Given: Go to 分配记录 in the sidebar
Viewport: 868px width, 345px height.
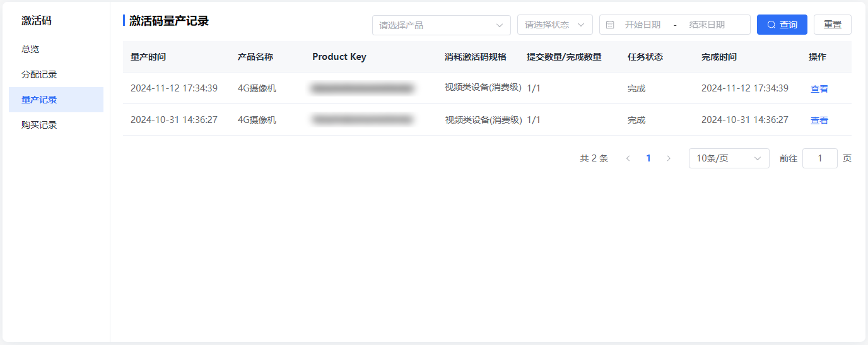Looking at the screenshot, I should tap(56, 74).
